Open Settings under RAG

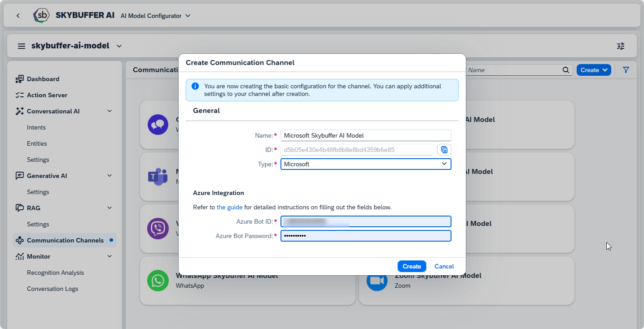(38, 224)
